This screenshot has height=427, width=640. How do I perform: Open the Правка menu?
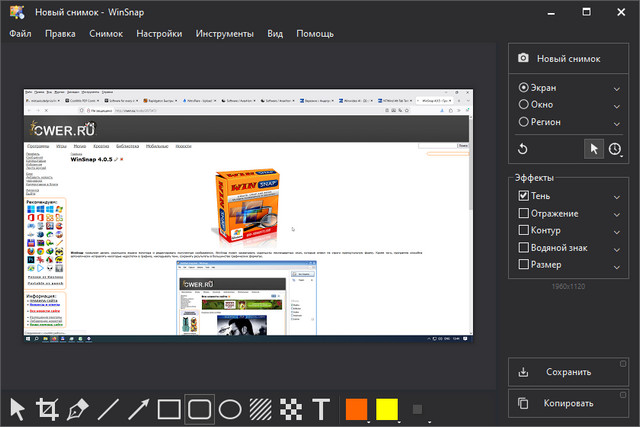click(x=60, y=34)
